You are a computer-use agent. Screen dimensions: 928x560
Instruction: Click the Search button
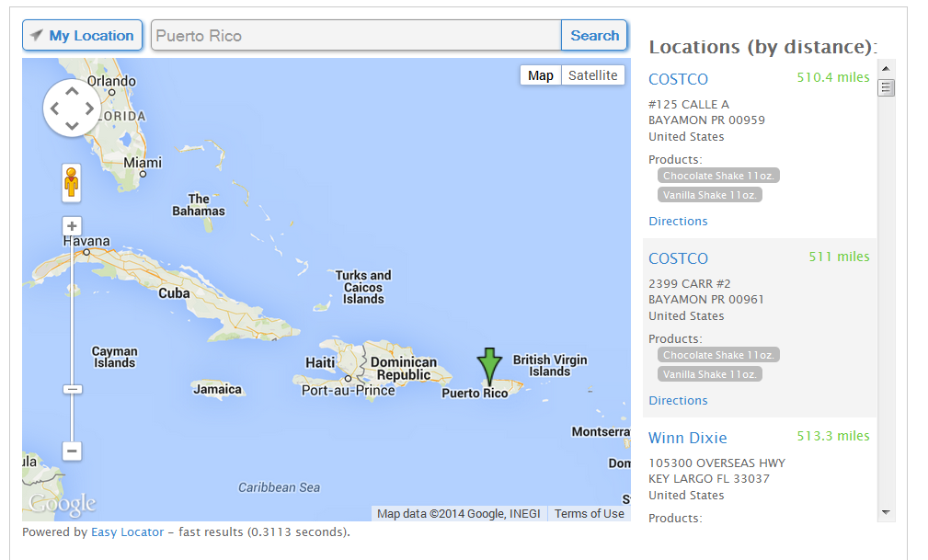[x=594, y=36]
